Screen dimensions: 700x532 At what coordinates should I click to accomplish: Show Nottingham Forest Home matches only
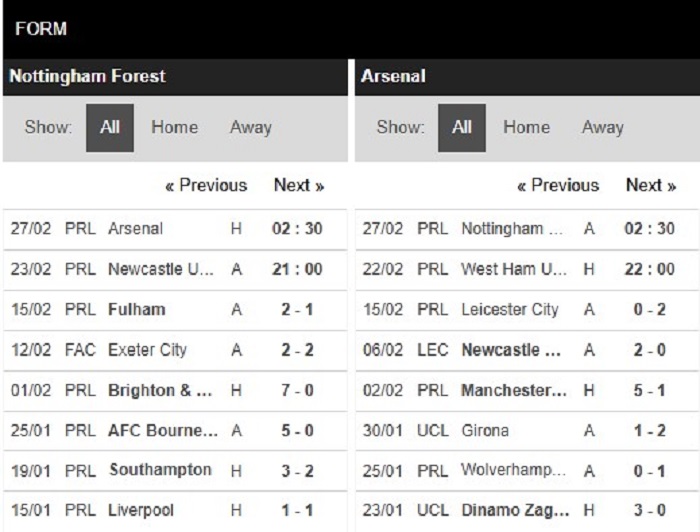tap(175, 128)
